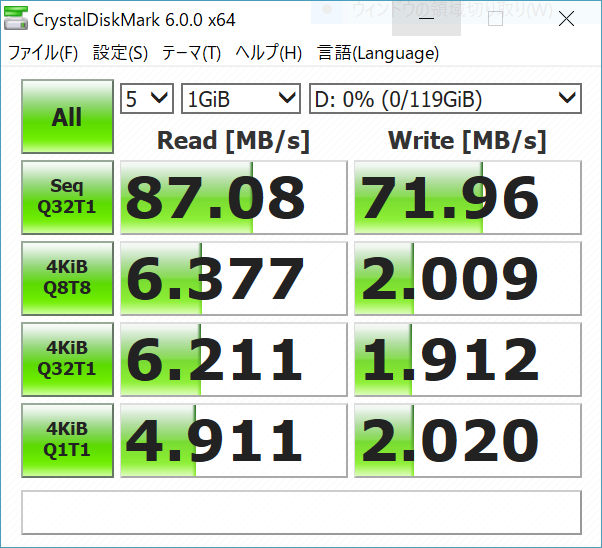Open the 設定(S) menu
602x548 pixels.
(x=120, y=53)
